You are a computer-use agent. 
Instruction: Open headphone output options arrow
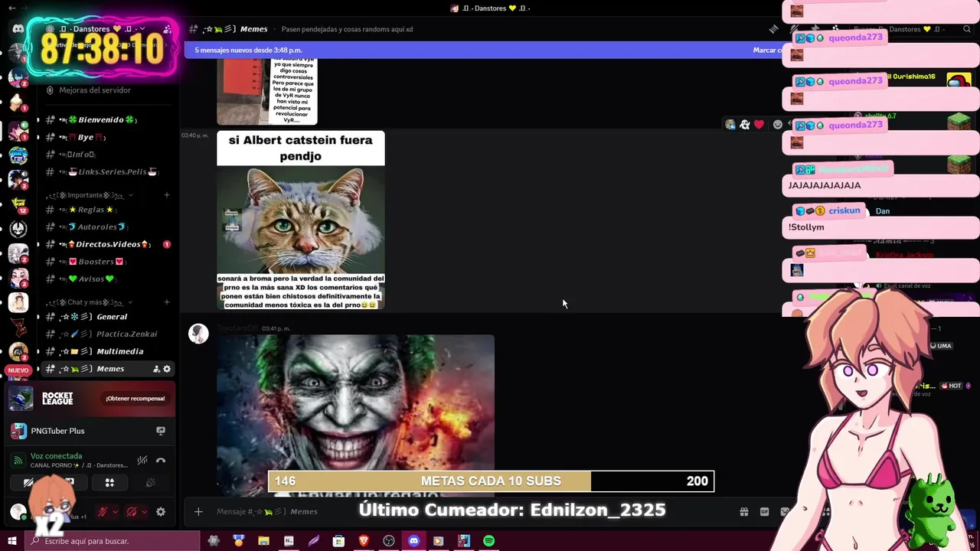[144, 512]
